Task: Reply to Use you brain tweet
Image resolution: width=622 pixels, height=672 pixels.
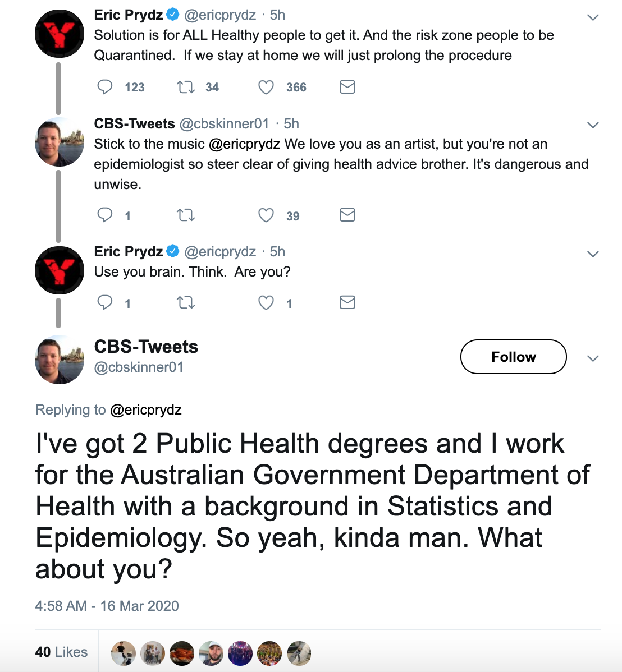Action: click(105, 303)
